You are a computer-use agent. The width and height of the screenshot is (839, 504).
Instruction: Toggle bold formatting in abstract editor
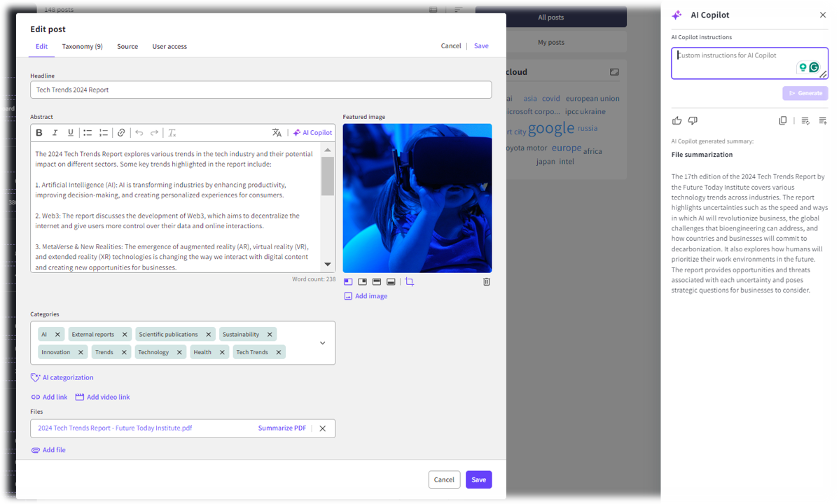[39, 133]
